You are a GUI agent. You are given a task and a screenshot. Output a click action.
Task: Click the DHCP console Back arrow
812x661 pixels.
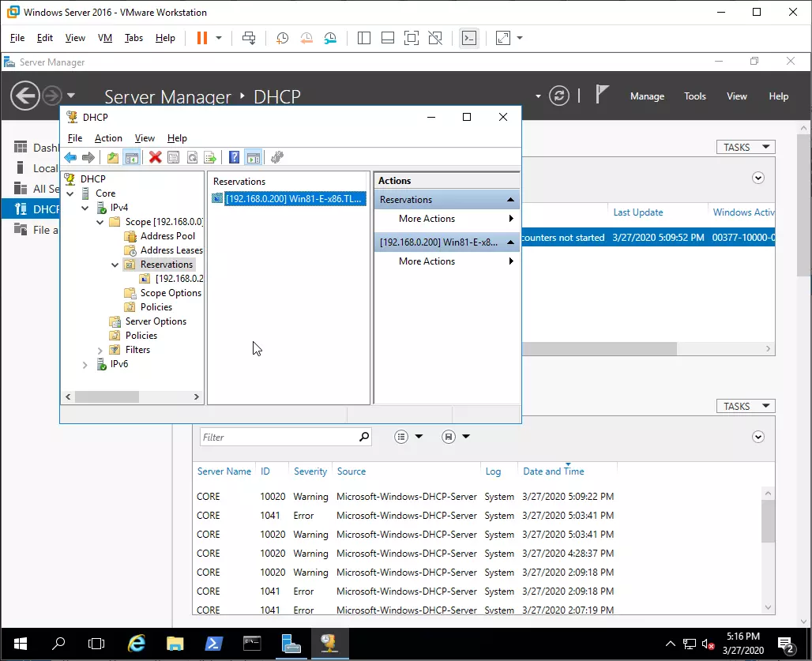coord(70,157)
